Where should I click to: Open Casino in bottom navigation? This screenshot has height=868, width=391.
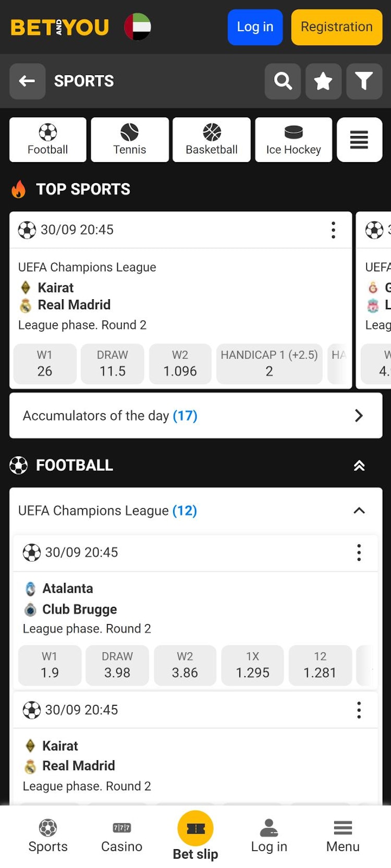click(x=121, y=836)
